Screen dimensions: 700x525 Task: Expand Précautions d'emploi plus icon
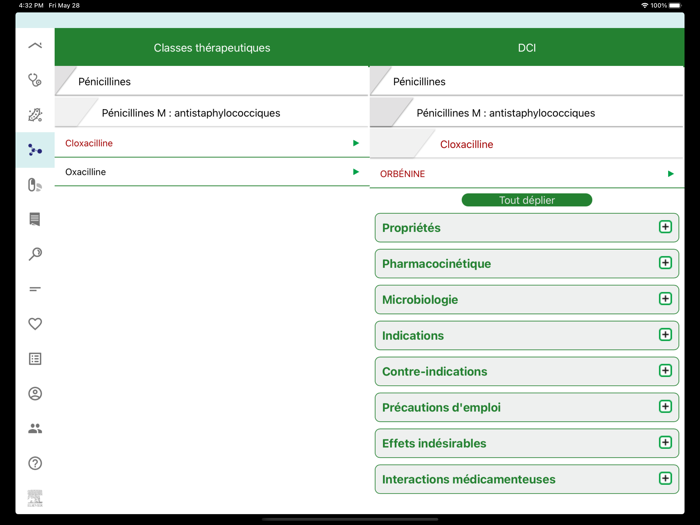click(665, 406)
